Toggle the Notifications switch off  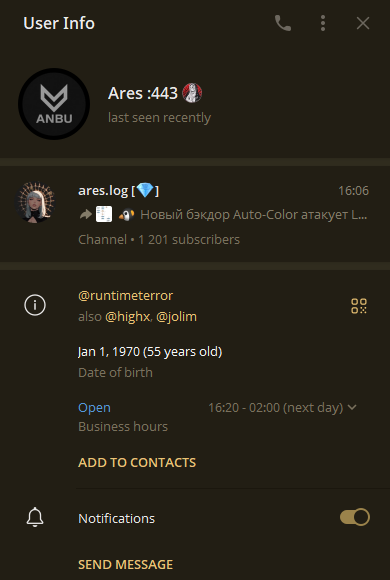point(355,517)
